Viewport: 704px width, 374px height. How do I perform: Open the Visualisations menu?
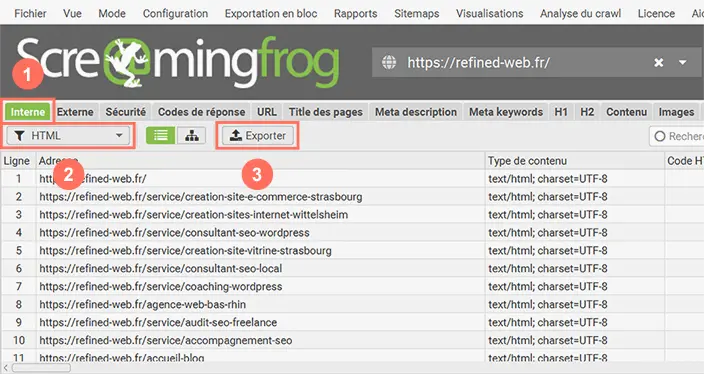[489, 13]
